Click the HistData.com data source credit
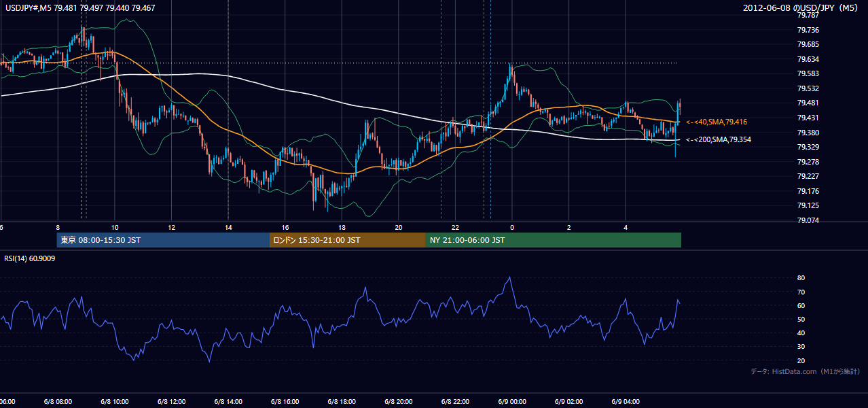The width and height of the screenshot is (868, 408). click(805, 371)
